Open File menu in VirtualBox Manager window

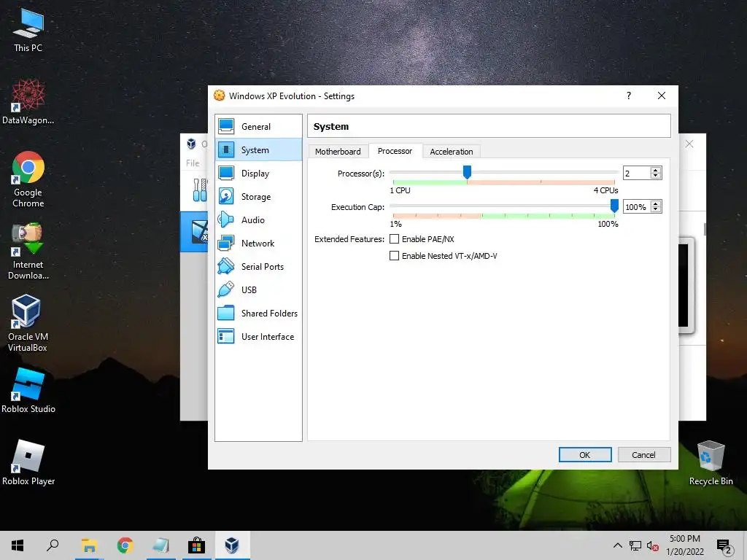[x=193, y=163]
